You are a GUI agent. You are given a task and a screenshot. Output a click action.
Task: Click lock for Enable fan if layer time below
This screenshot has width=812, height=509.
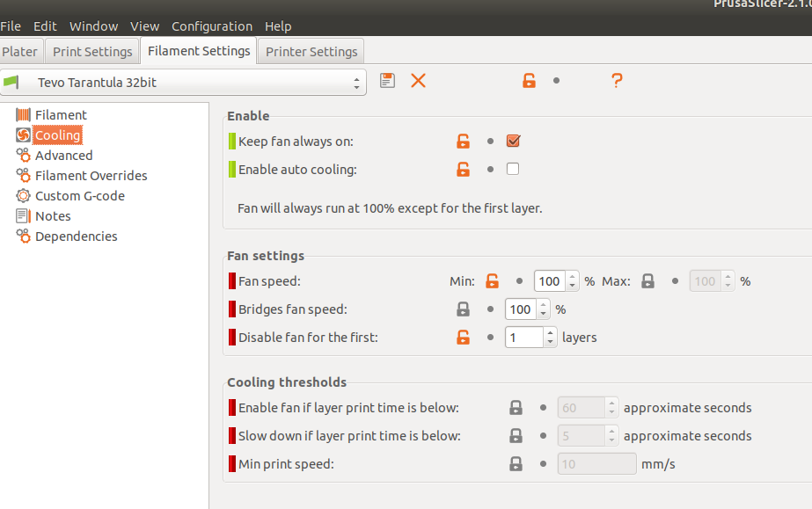coord(516,408)
